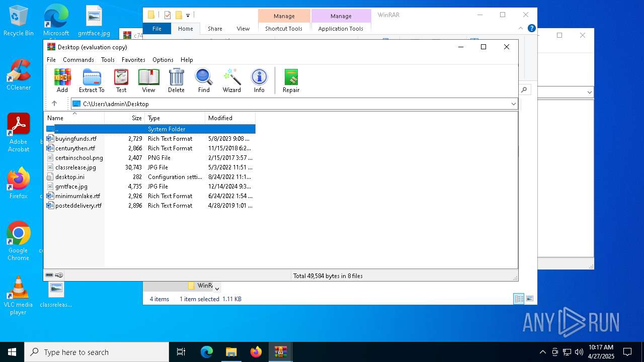Click the Delete trash can icon
This screenshot has width=644, height=362.
(x=176, y=81)
